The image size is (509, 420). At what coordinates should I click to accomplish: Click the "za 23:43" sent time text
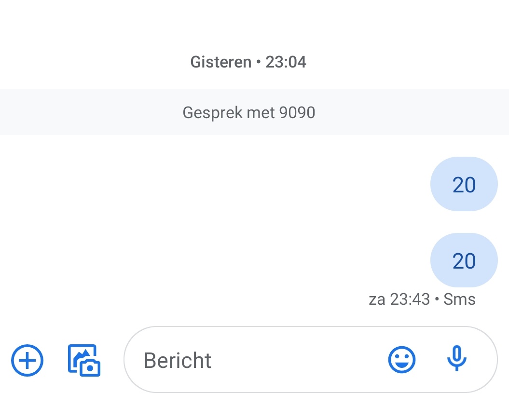pos(399,299)
